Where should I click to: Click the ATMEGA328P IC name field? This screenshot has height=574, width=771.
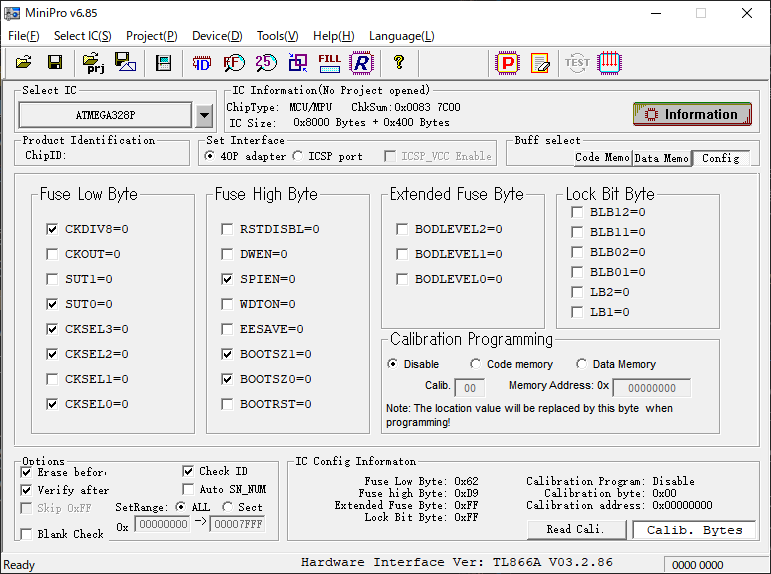tap(105, 115)
